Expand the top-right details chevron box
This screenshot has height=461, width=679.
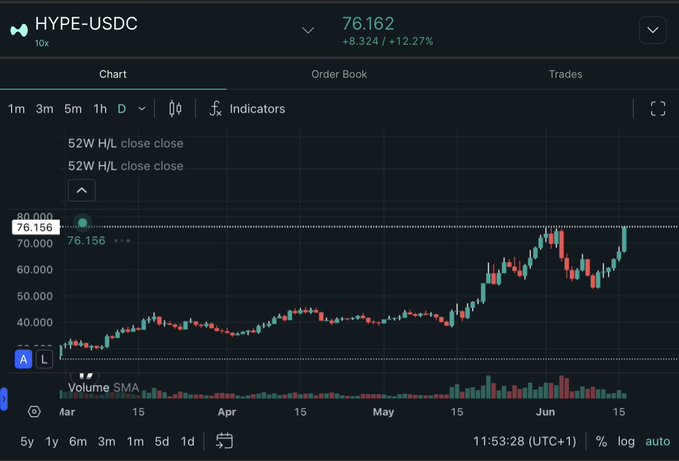(653, 30)
